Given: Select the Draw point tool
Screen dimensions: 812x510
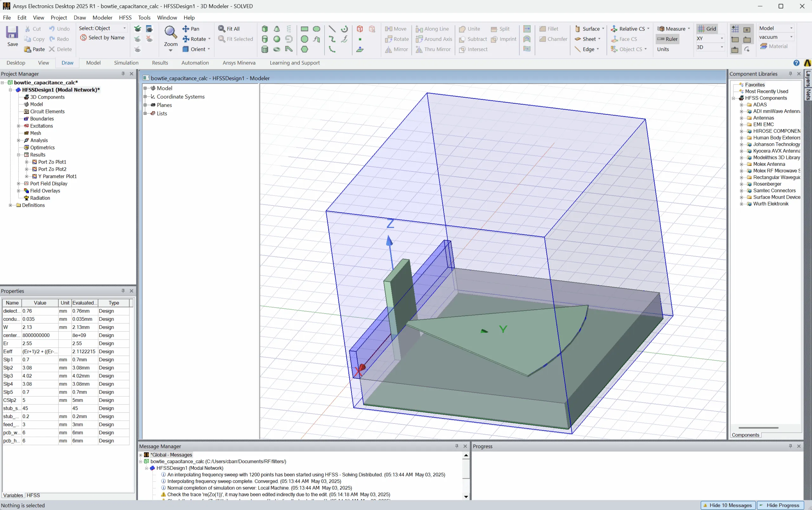Looking at the screenshot, I should point(360,39).
